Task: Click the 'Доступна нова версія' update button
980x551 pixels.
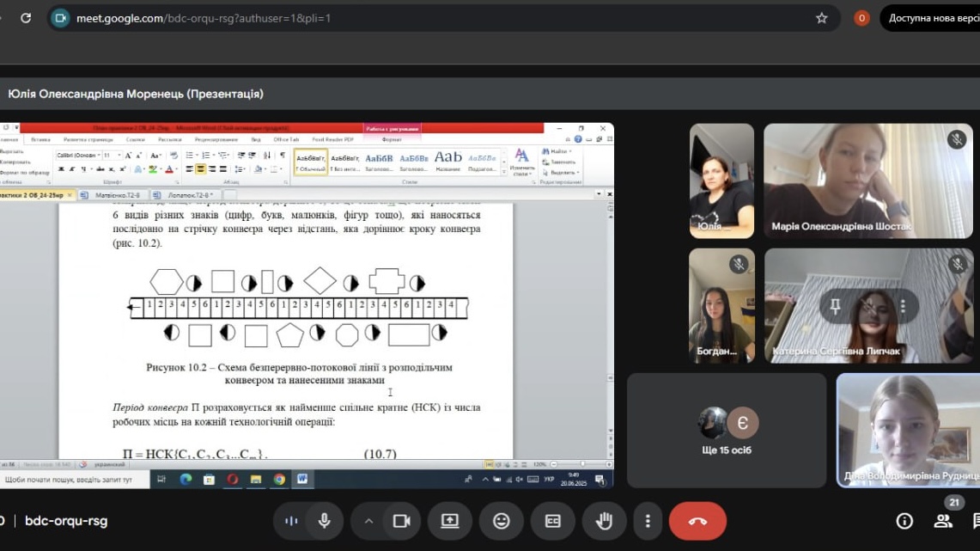Action: [x=931, y=18]
